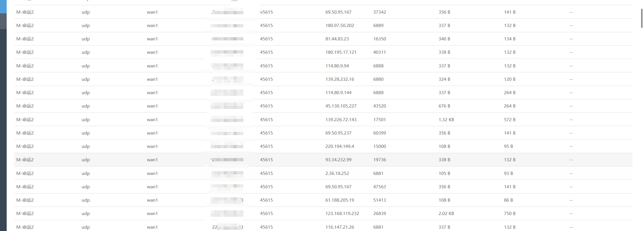Click the grey sidebar block below the blue one

point(3,21)
